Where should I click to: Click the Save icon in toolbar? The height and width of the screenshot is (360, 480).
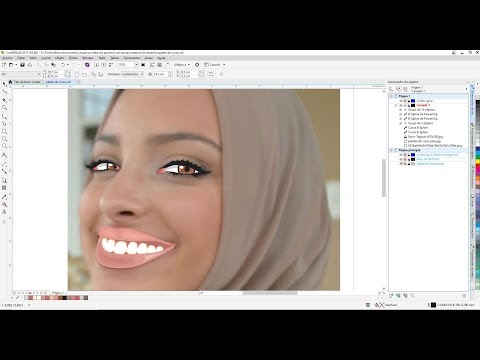tap(22, 65)
